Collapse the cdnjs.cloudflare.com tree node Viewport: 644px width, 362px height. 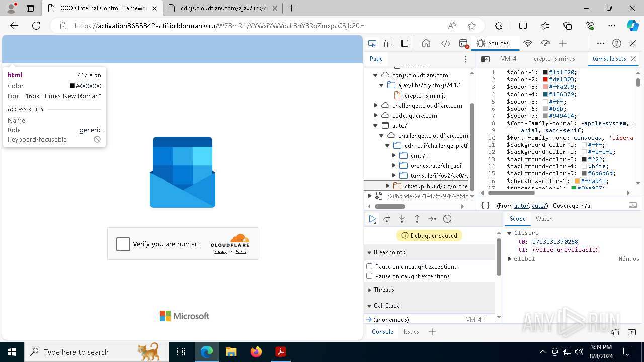click(375, 75)
